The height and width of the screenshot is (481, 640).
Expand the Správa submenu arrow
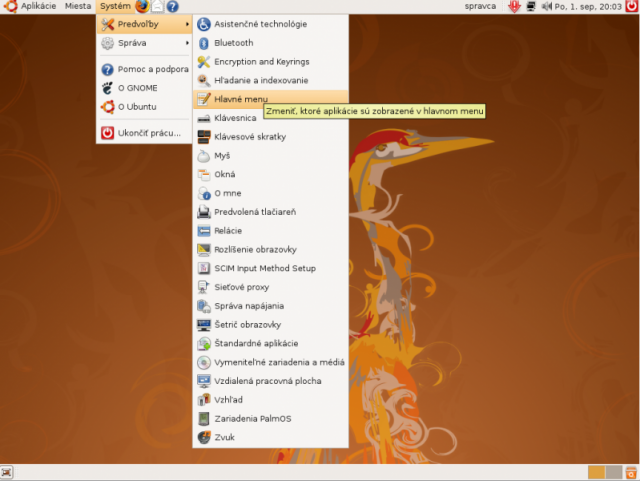point(187,43)
